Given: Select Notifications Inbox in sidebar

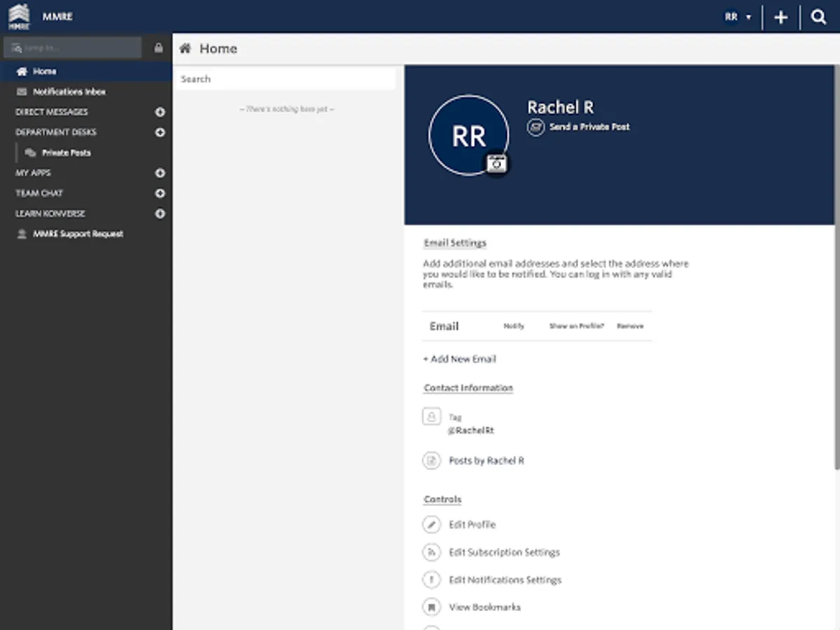Looking at the screenshot, I should pyautogui.click(x=69, y=92).
